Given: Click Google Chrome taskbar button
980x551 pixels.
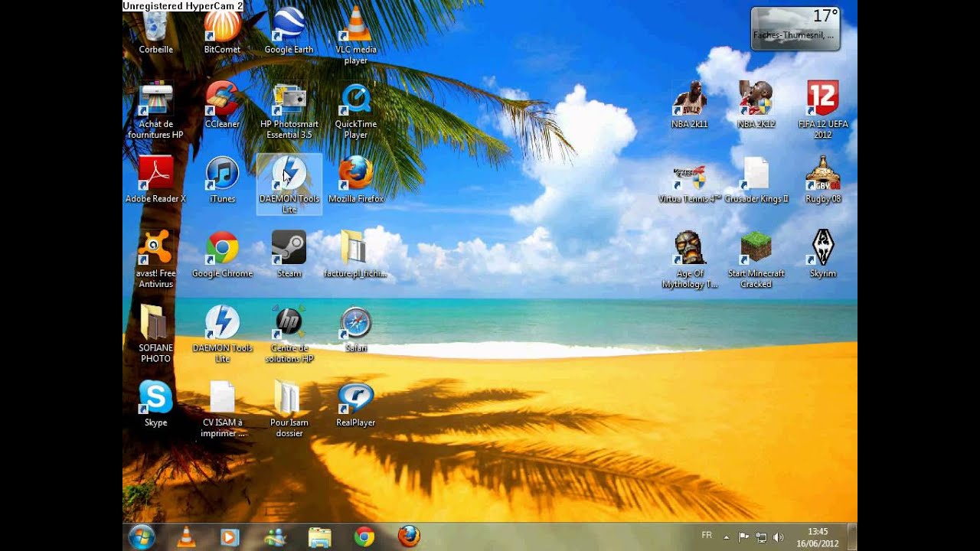Looking at the screenshot, I should tap(364, 536).
